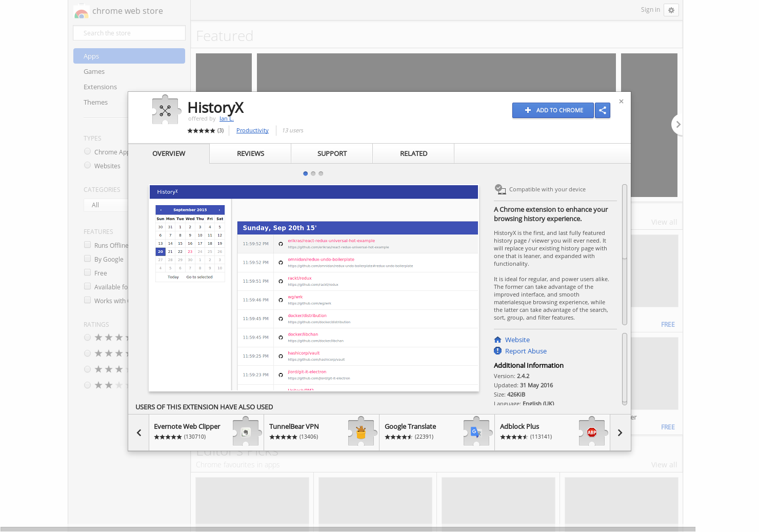Switch to the Overview tab
Screen dimensions: 759x532
coord(169,153)
